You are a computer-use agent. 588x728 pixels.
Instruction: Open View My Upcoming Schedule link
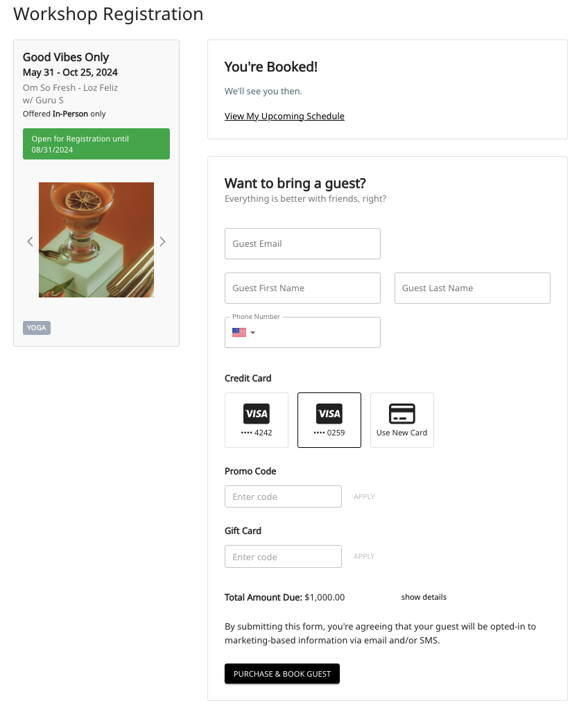(284, 116)
